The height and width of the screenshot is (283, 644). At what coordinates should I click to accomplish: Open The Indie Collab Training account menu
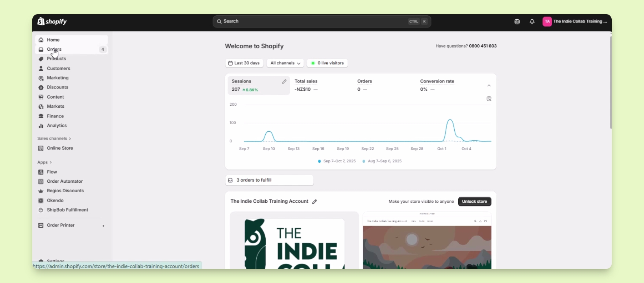click(575, 22)
